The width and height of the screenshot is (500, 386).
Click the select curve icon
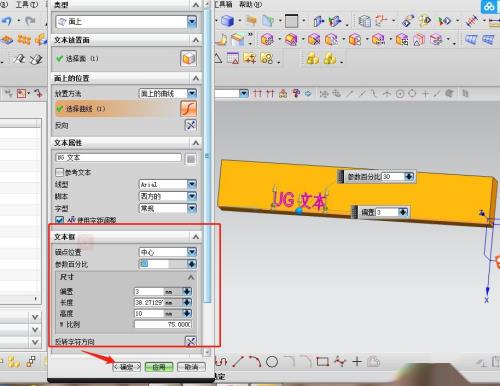click(x=189, y=109)
